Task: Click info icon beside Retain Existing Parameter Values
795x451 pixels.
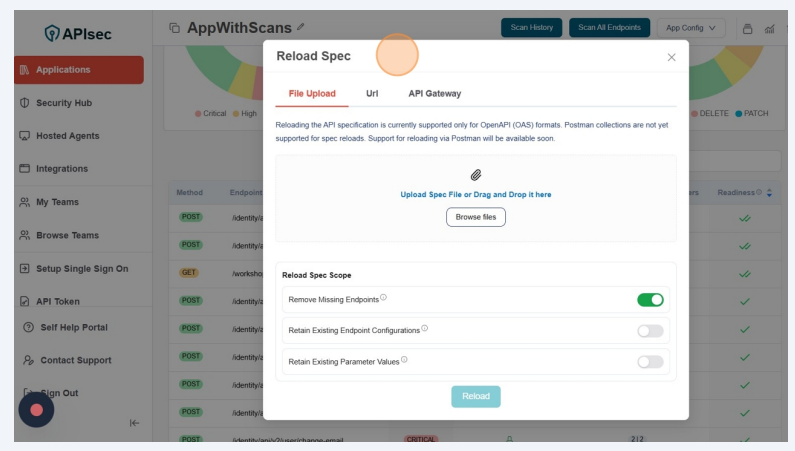Action: [404, 360]
